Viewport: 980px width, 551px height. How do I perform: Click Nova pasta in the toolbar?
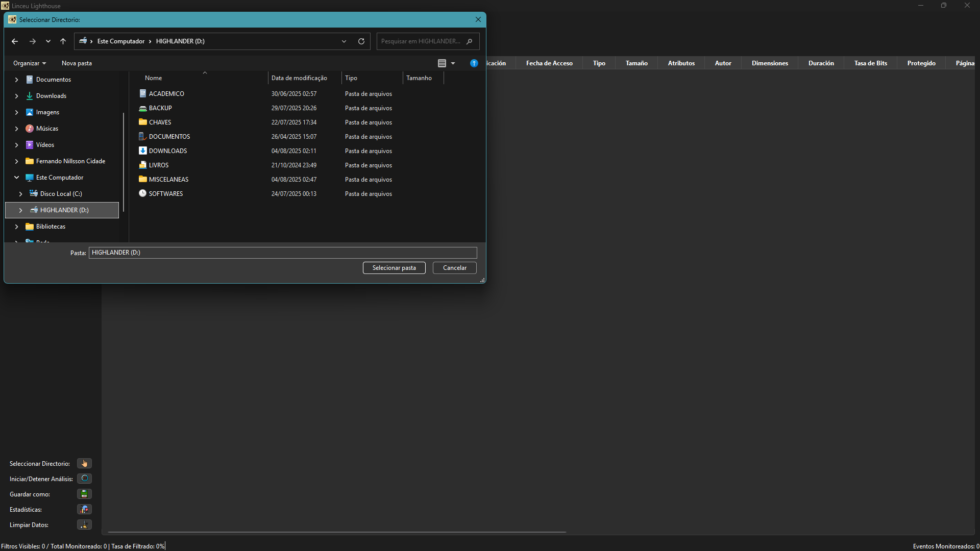click(77, 63)
